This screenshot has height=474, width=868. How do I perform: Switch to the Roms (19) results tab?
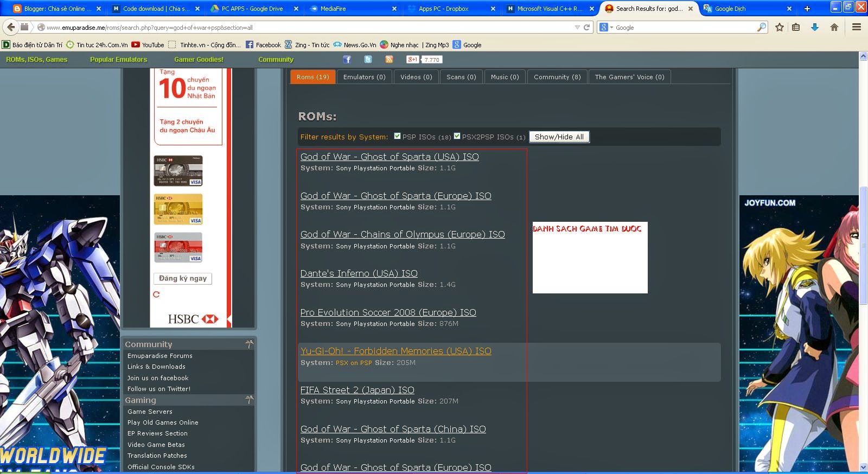pos(313,77)
